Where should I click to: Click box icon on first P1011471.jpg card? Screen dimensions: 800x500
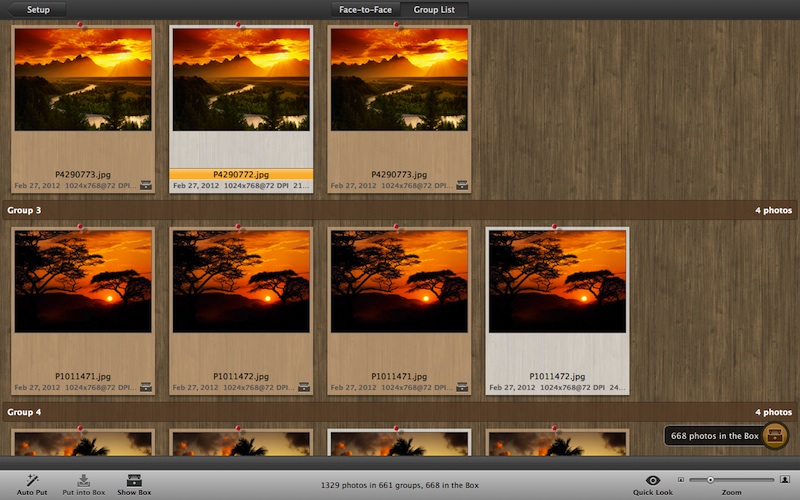[146, 387]
